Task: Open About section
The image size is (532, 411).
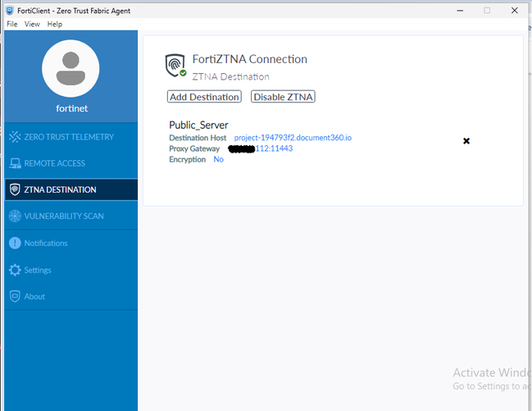Action: tap(71, 296)
